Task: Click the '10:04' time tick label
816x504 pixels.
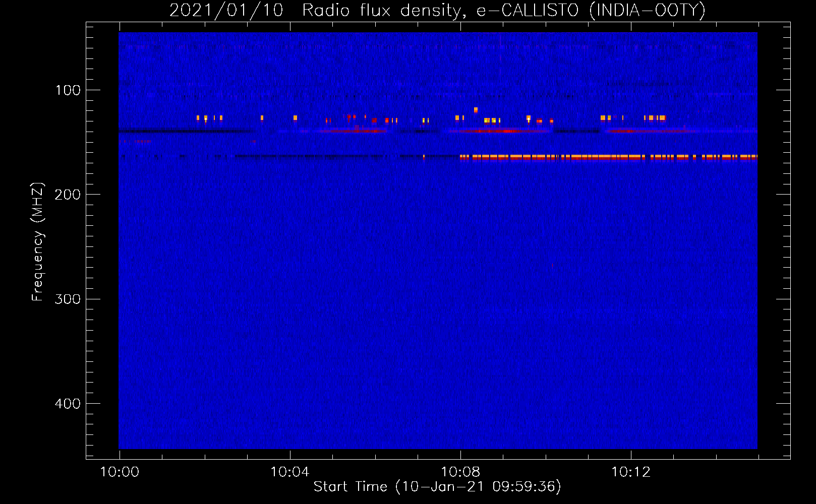Action: click(290, 472)
